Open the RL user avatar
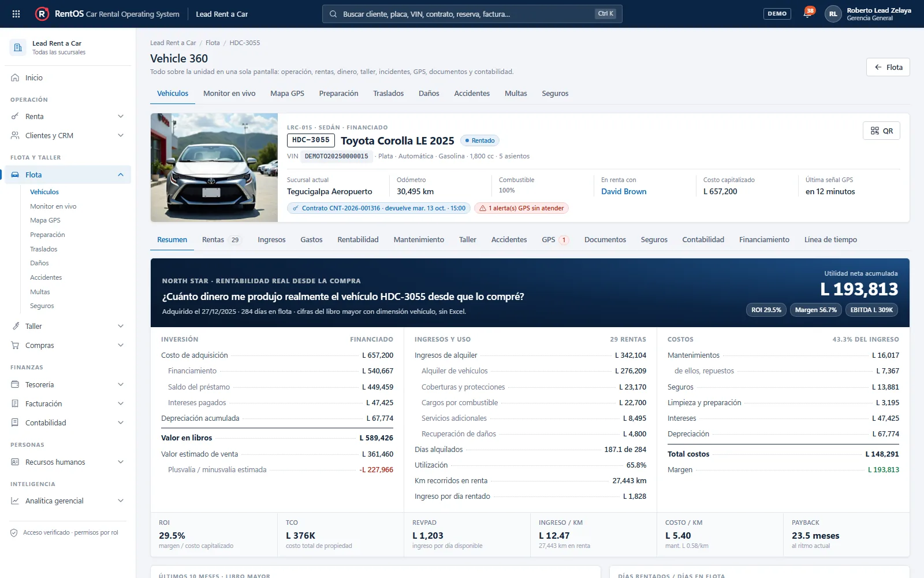Screen dimensions: 924x578 [x=833, y=14]
